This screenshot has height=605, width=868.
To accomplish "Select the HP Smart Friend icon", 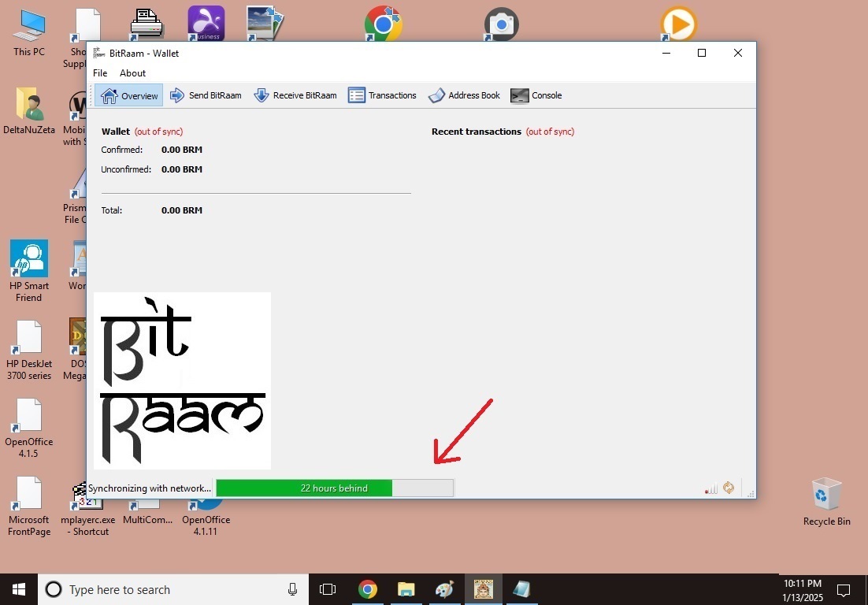I will coord(29,271).
